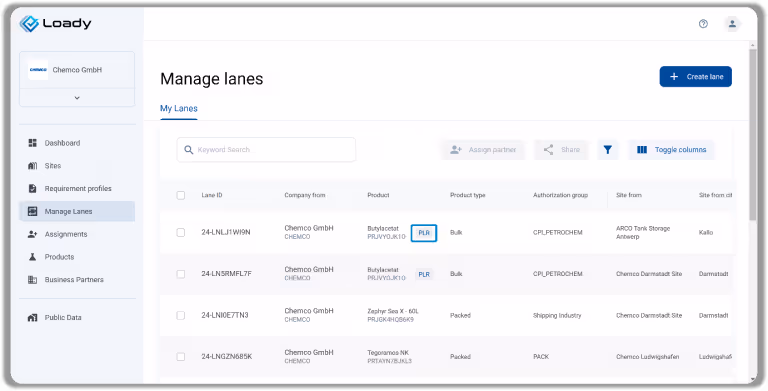Click ARCO Tank Storage Antwerp site cell
The width and height of the screenshot is (768, 391).
tap(643, 232)
